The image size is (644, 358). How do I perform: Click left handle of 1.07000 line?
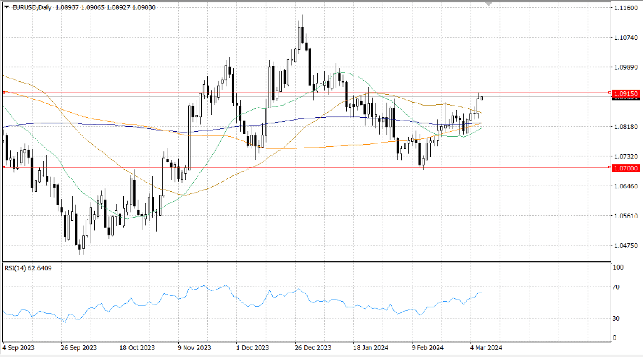[x=4, y=167]
